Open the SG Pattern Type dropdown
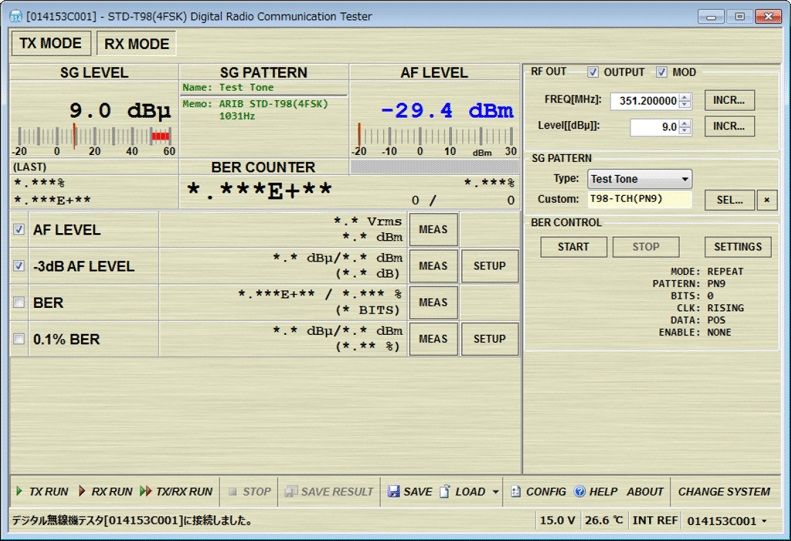The image size is (791, 541). pos(638,179)
